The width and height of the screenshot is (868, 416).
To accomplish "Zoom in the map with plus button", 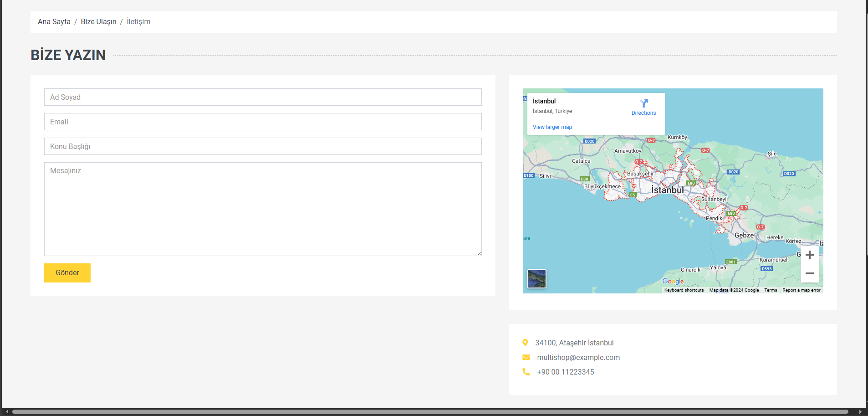I will tap(809, 255).
